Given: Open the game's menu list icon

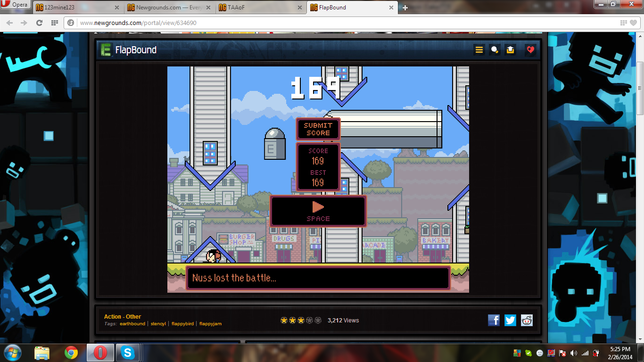Looking at the screenshot, I should click(x=479, y=50).
